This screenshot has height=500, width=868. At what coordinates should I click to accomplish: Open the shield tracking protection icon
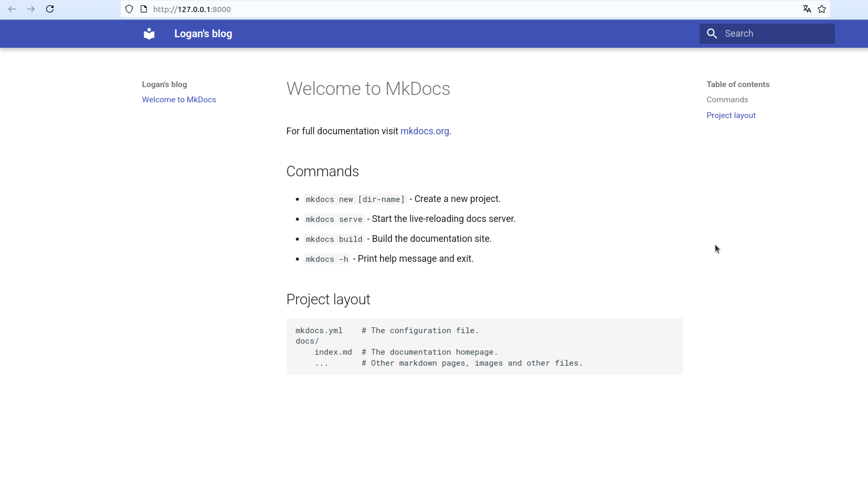pyautogui.click(x=129, y=9)
